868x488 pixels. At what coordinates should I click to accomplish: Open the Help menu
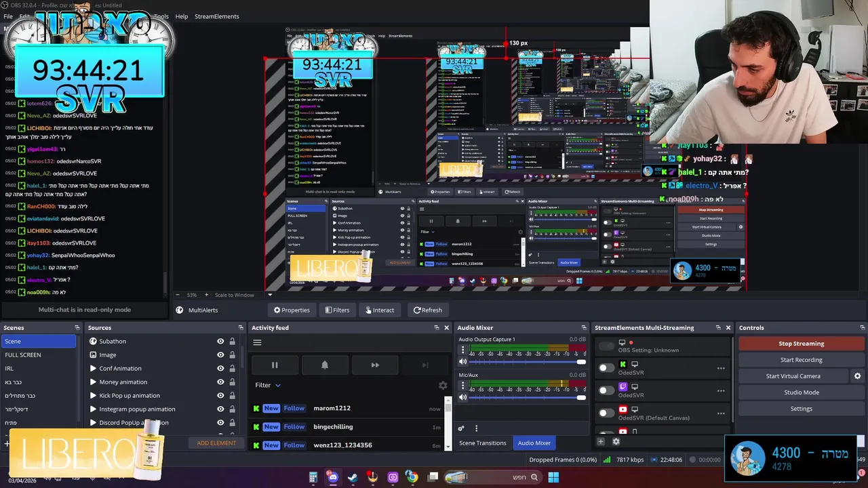click(182, 16)
